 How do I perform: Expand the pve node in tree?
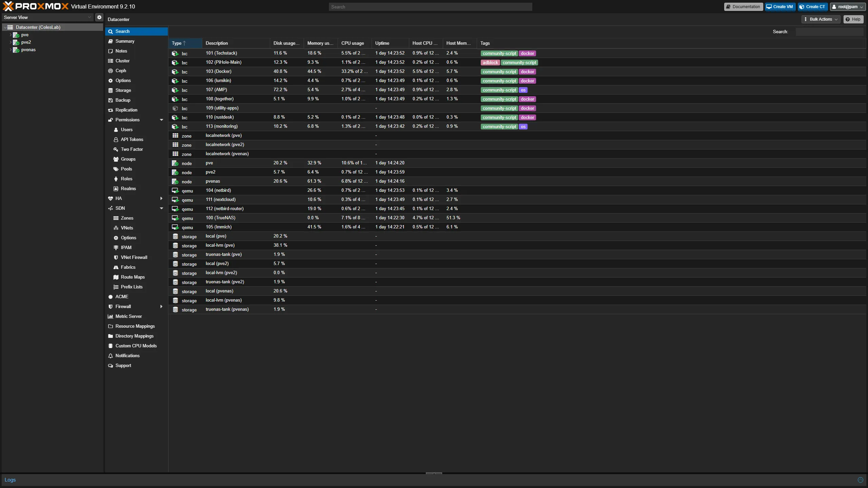click(x=11, y=35)
